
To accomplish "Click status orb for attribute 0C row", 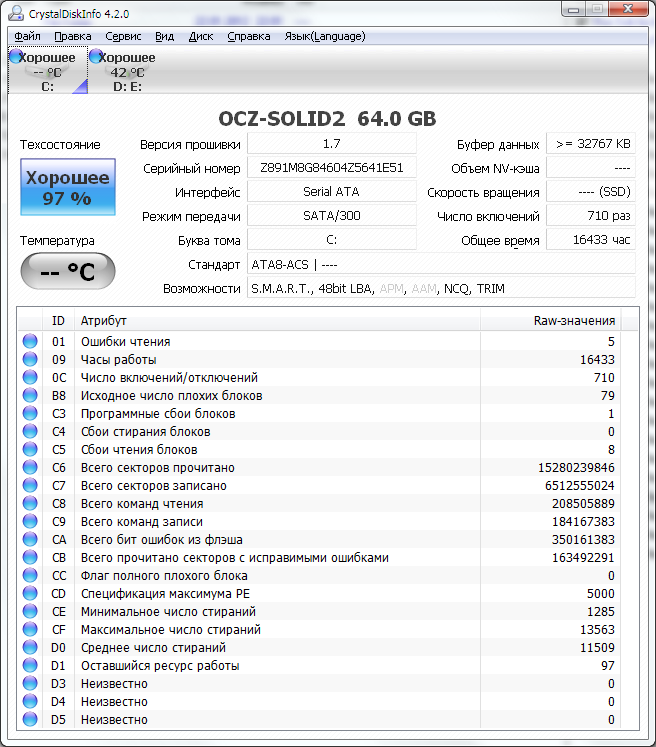I will (30, 377).
